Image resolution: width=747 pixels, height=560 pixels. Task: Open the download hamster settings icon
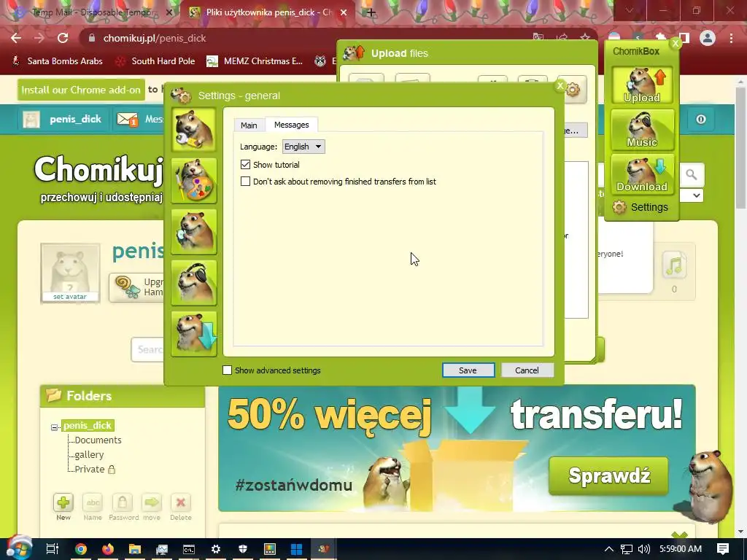tap(194, 334)
